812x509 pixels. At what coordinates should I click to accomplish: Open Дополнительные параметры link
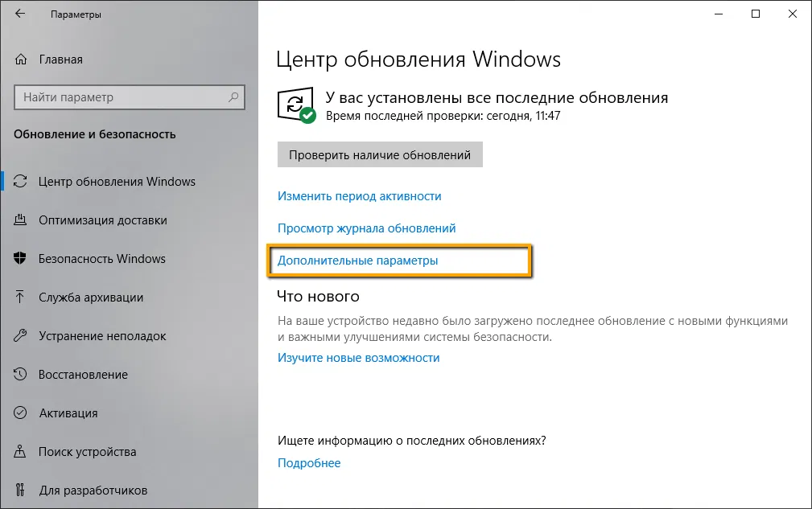(x=359, y=261)
